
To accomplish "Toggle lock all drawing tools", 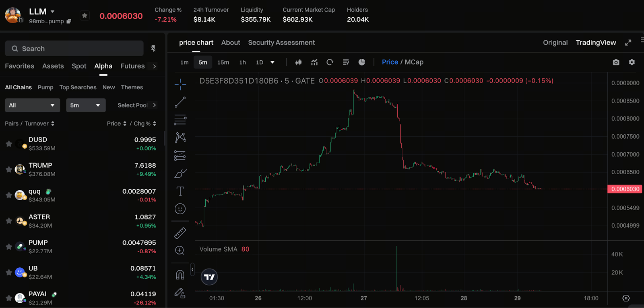I will (x=180, y=293).
